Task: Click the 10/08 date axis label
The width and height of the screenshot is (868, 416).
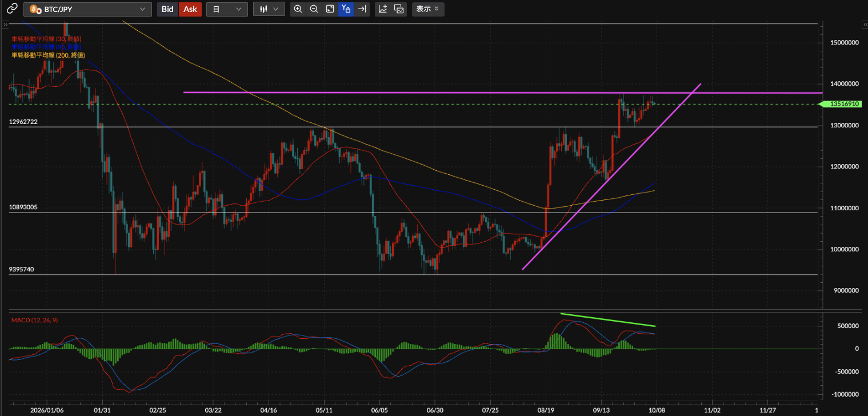Action: [x=657, y=410]
